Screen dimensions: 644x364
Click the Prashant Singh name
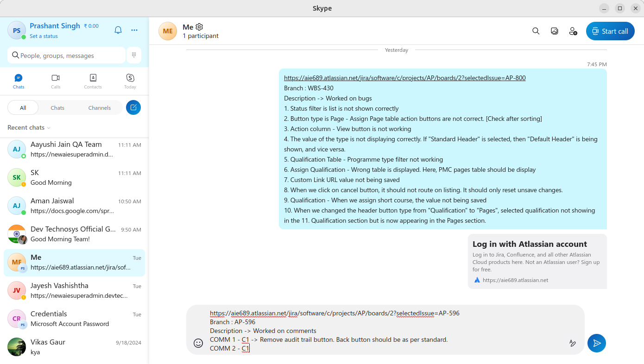(x=55, y=26)
